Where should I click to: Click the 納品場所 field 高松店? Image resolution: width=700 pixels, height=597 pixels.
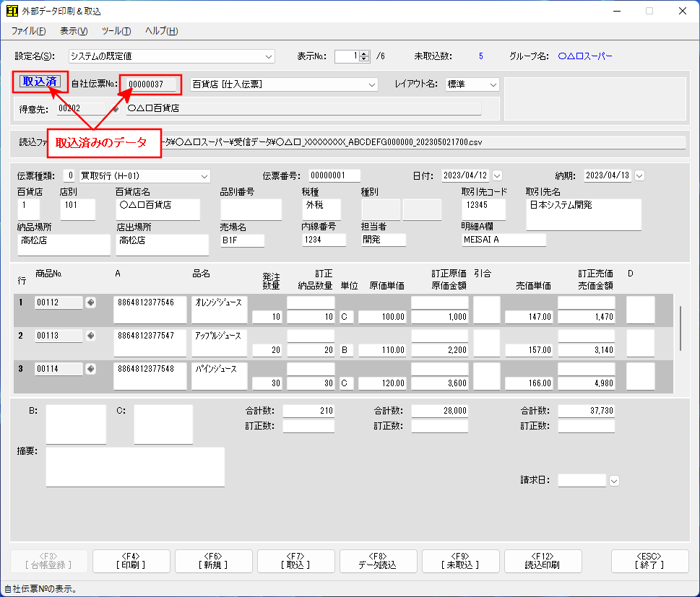[64, 245]
